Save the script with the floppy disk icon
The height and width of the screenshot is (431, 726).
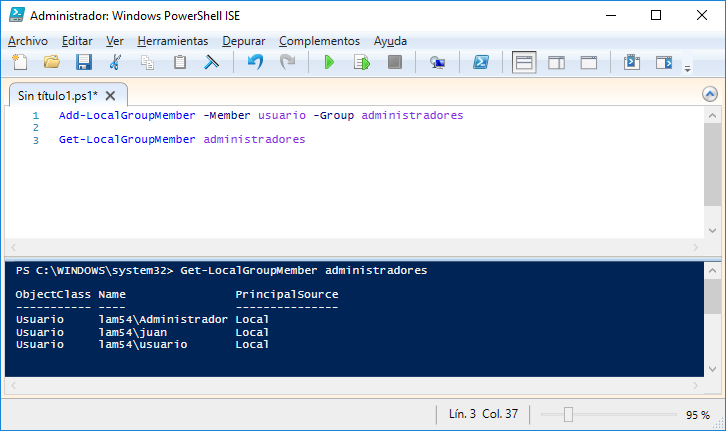pyautogui.click(x=84, y=63)
